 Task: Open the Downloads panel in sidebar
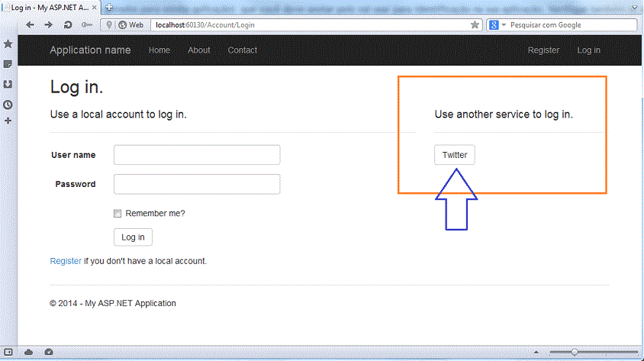coord(8,84)
